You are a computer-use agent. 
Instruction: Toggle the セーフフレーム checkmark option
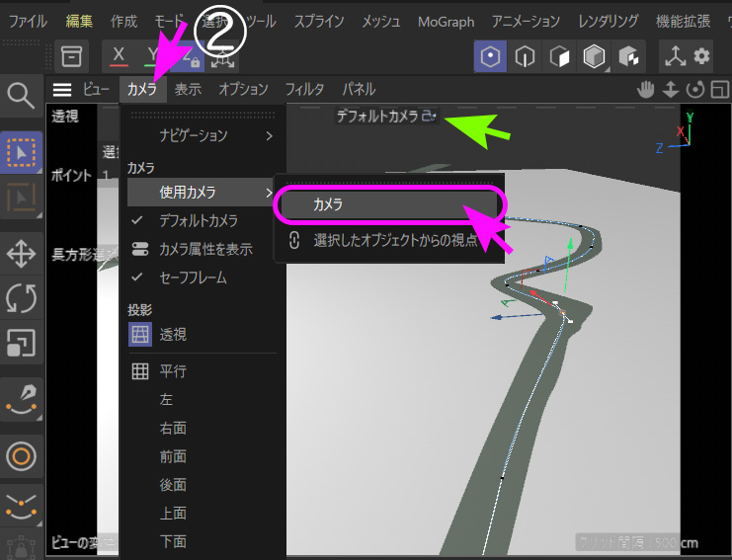point(193,278)
